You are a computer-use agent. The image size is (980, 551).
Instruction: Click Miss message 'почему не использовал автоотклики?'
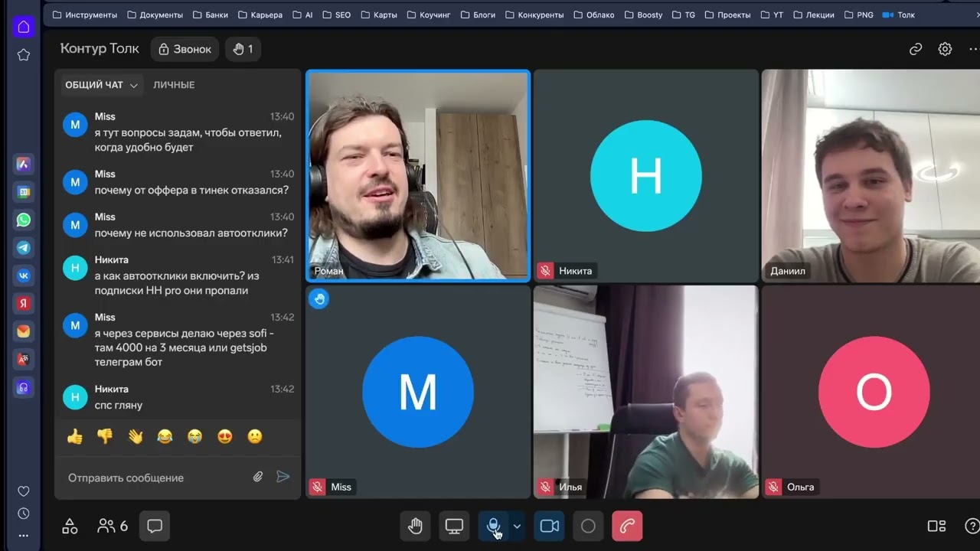coord(191,233)
